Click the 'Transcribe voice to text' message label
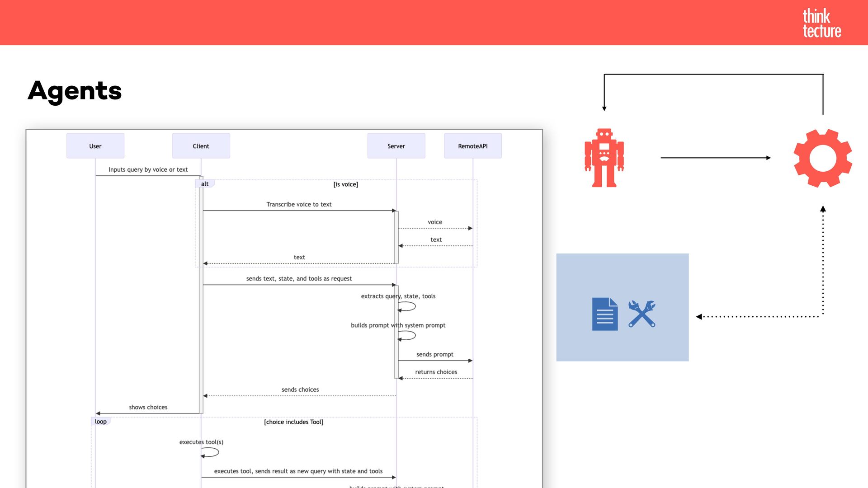This screenshot has height=488, width=868. (299, 204)
